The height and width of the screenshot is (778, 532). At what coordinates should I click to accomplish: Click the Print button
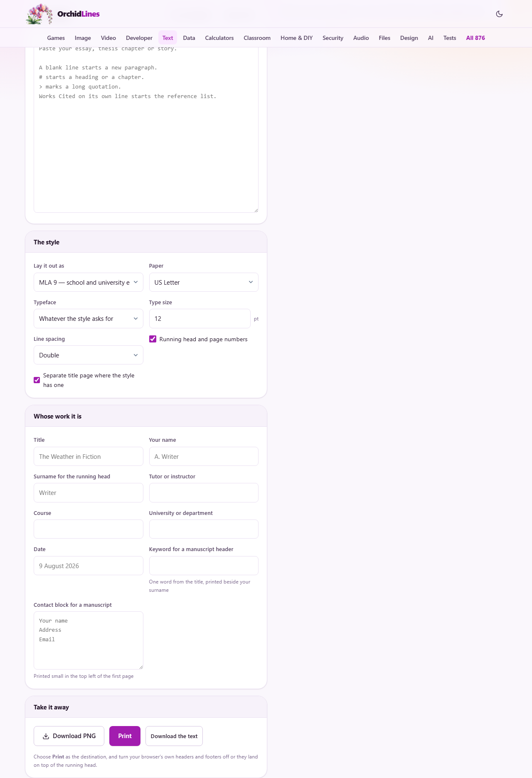(125, 736)
